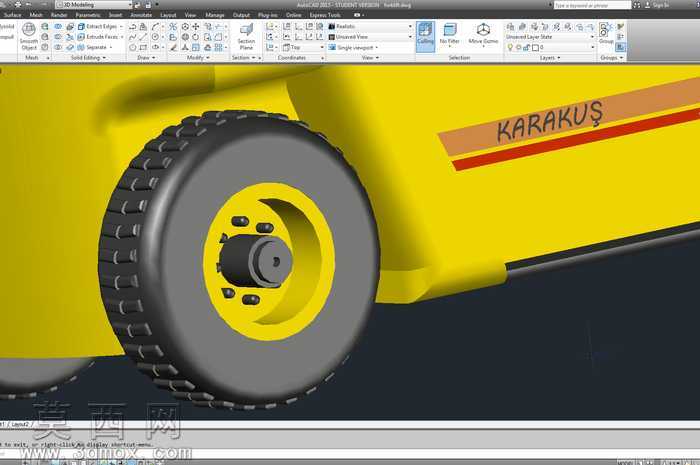Click the Sign In button
700x465 pixels.
pyautogui.click(x=658, y=5)
